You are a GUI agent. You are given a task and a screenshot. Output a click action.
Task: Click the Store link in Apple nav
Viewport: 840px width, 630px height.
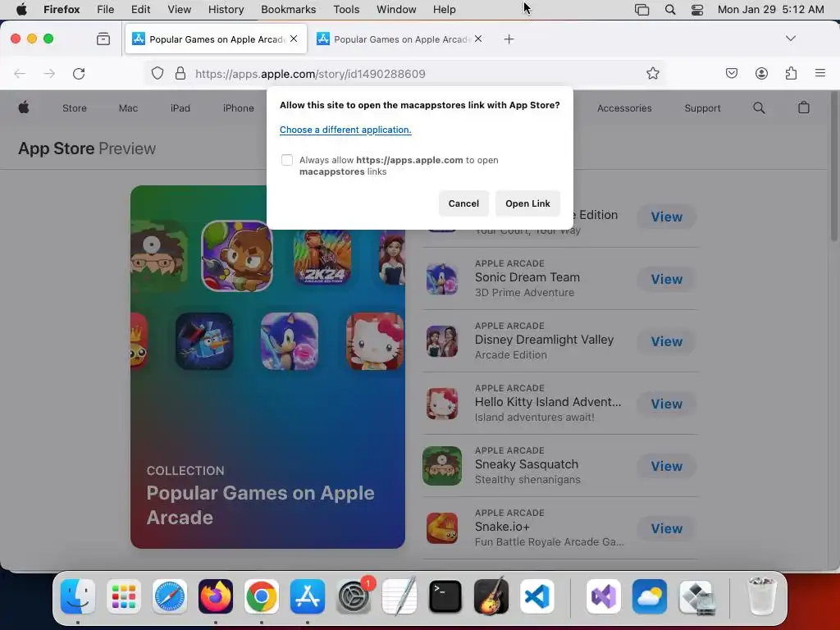[x=75, y=108]
